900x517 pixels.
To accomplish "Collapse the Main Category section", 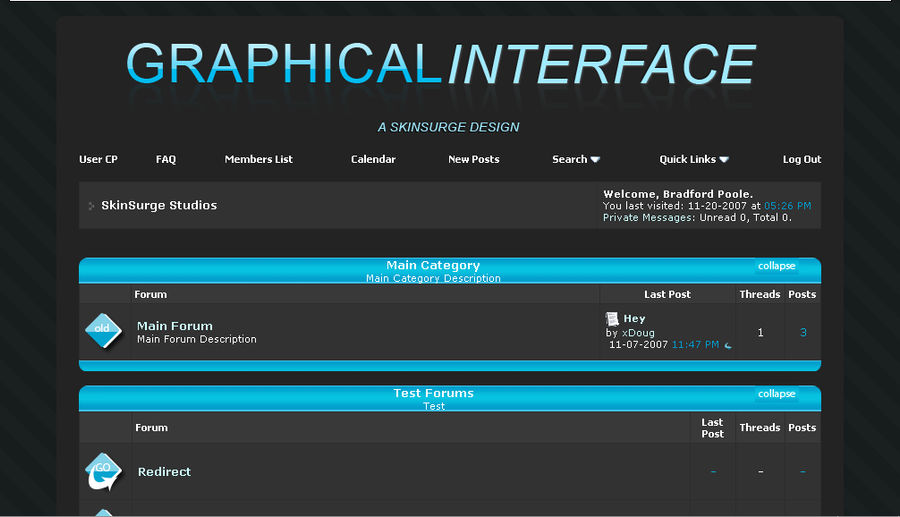I will click(776, 266).
